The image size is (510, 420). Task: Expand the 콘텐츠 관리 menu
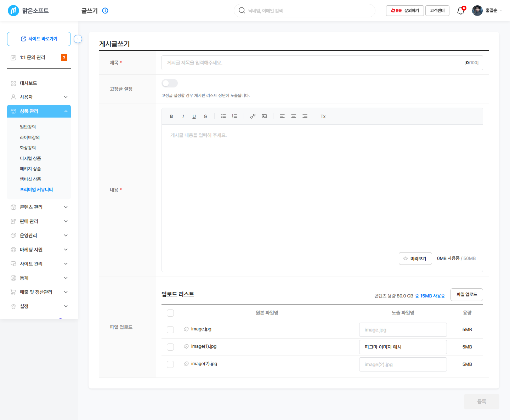[39, 207]
